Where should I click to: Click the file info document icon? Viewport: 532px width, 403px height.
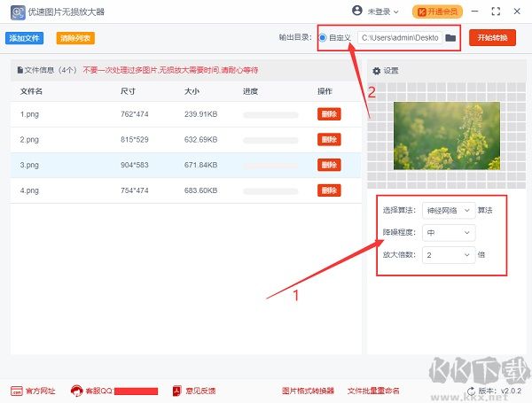click(x=20, y=70)
